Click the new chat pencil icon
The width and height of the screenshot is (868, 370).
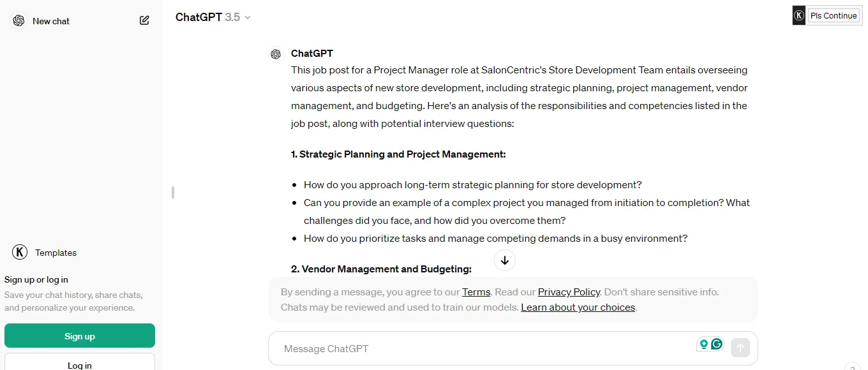click(x=144, y=20)
